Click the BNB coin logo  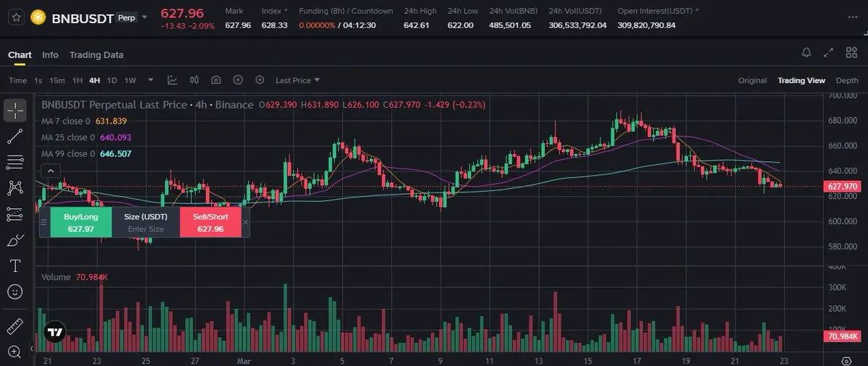pos(38,17)
